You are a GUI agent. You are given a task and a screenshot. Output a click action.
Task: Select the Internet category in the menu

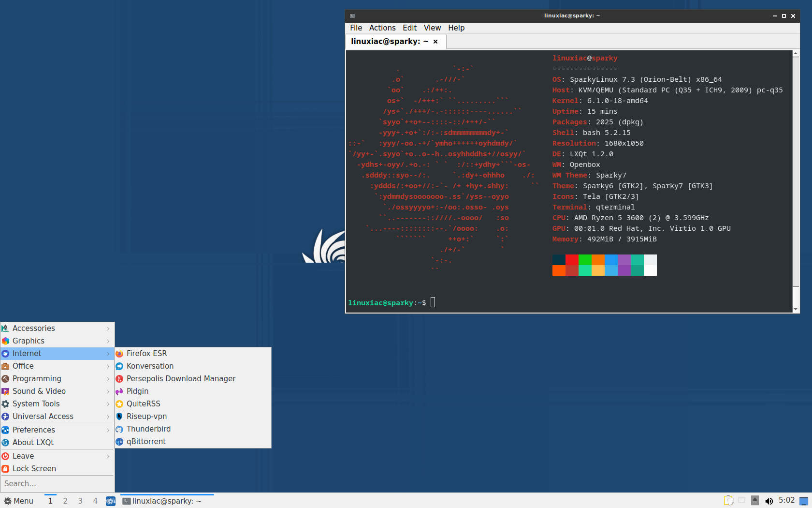57,354
